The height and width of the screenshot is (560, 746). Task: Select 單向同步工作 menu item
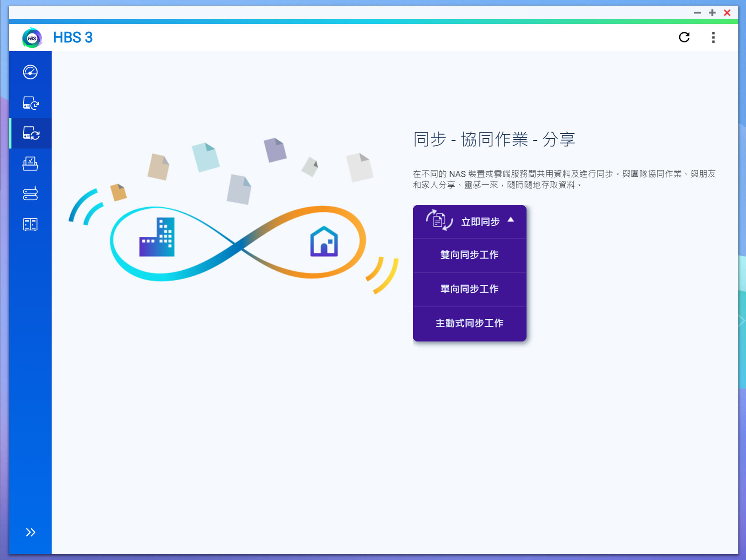tap(470, 289)
